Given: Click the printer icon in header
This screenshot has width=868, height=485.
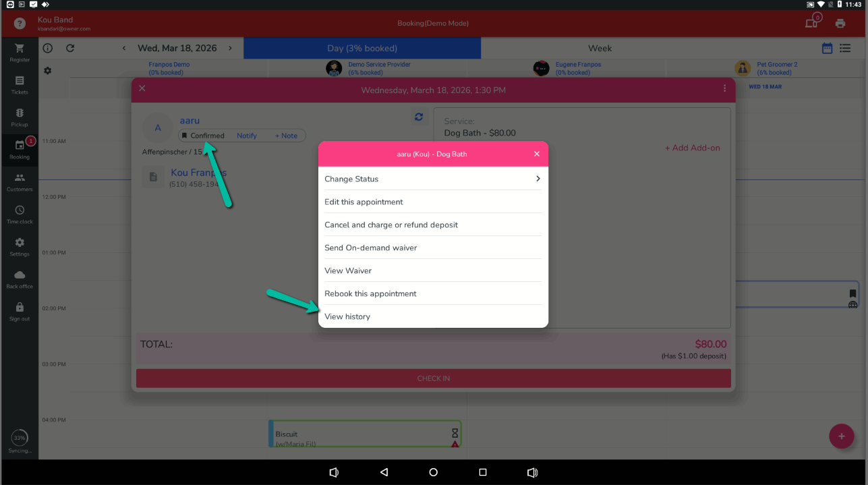Looking at the screenshot, I should (840, 24).
